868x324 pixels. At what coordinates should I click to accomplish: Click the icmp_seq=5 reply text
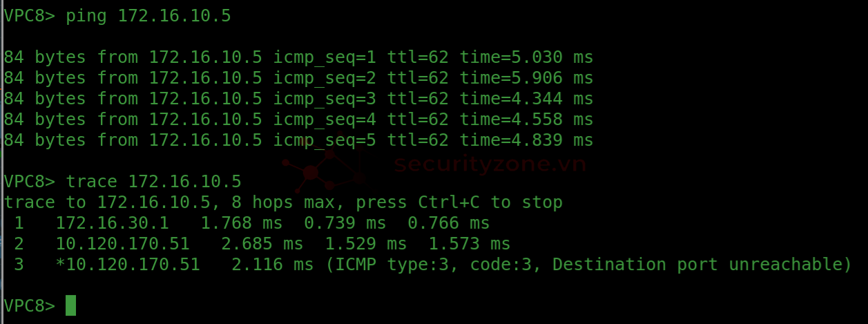(x=325, y=140)
